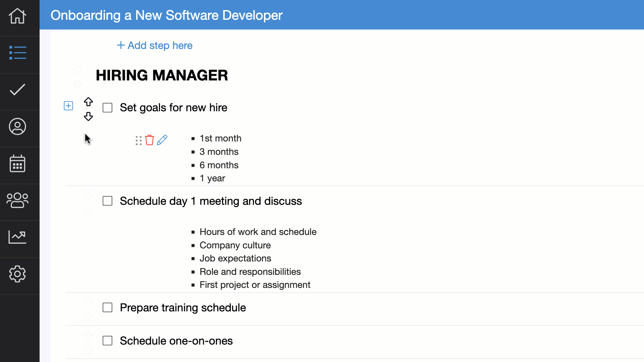Click 'Role and responsibilities' bullet item
This screenshot has height=362, width=644.
pyautogui.click(x=250, y=272)
